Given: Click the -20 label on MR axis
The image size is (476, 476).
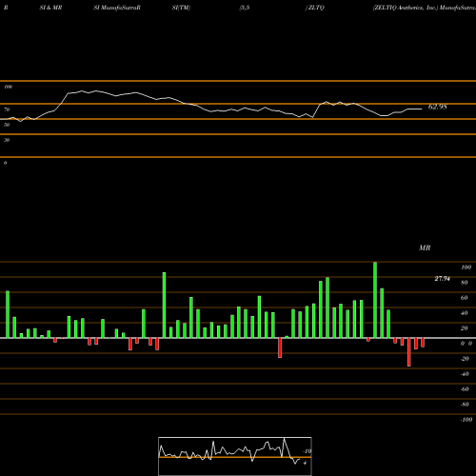Looking at the screenshot, I should [x=465, y=359].
